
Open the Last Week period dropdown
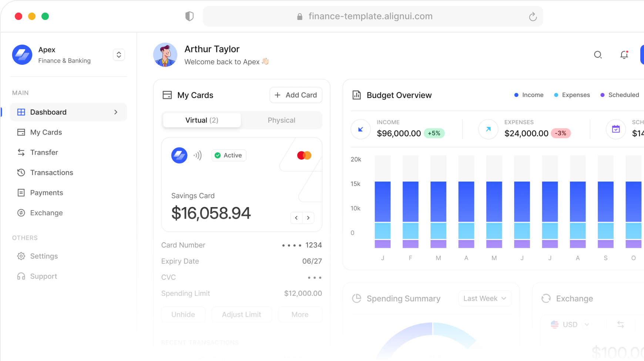tap(484, 298)
